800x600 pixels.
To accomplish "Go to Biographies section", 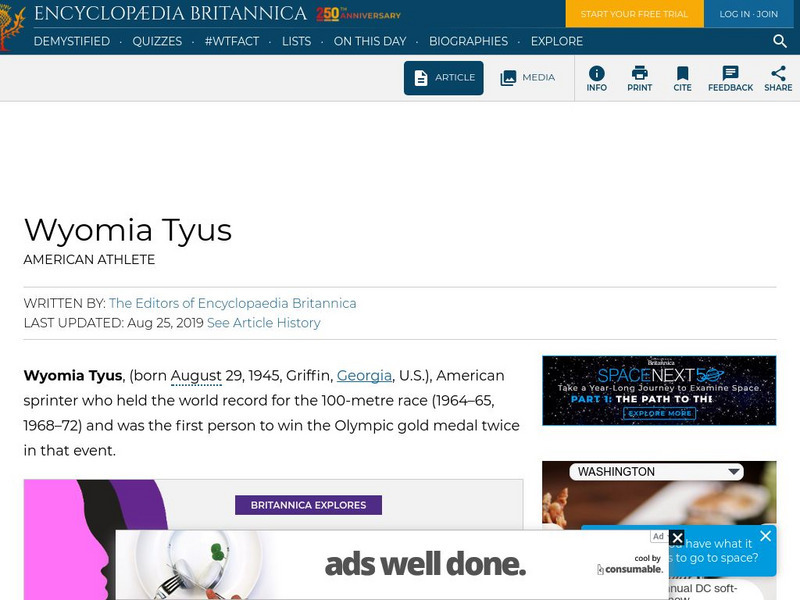I will coord(468,41).
